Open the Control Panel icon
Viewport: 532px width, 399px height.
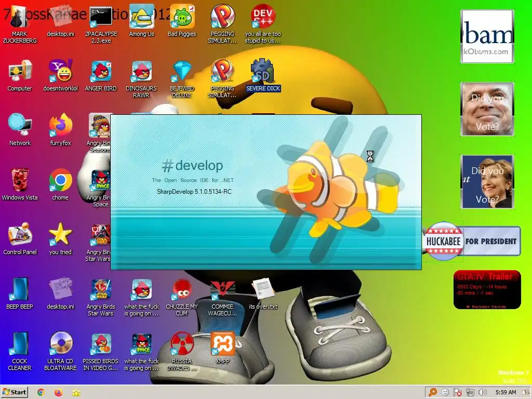[x=20, y=239]
